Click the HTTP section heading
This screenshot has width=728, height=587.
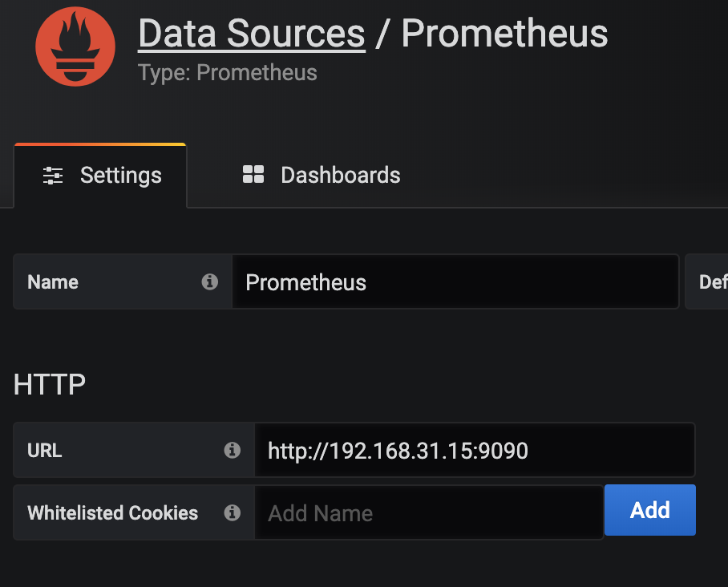pos(50,385)
